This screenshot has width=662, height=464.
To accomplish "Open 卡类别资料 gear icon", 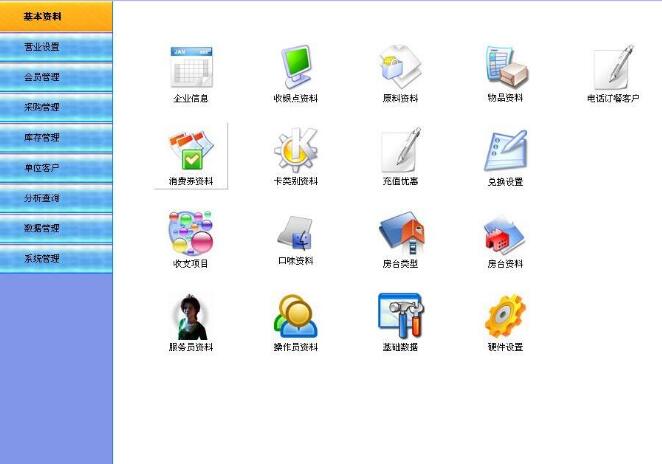I will tap(295, 151).
